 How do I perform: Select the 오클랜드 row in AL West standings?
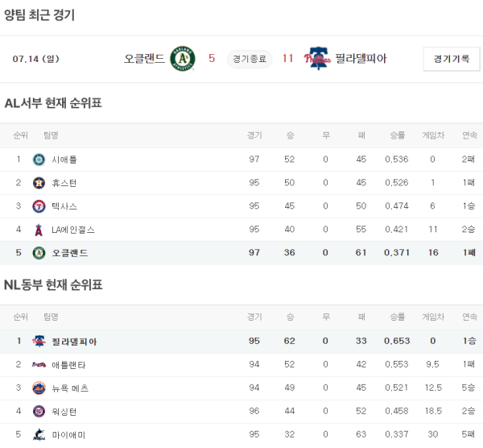pos(242,253)
